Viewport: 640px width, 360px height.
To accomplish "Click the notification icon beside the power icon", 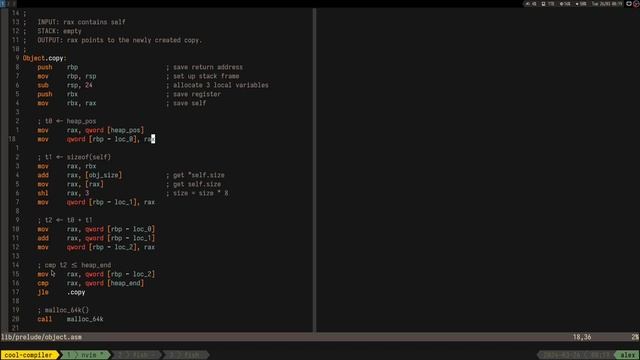I will coord(629,4).
